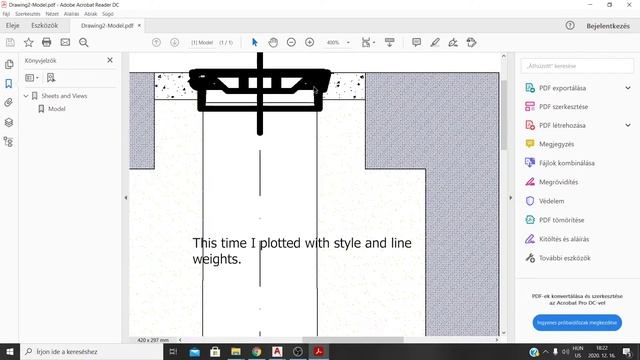Open the Szerkesztés menu

tap(28, 14)
